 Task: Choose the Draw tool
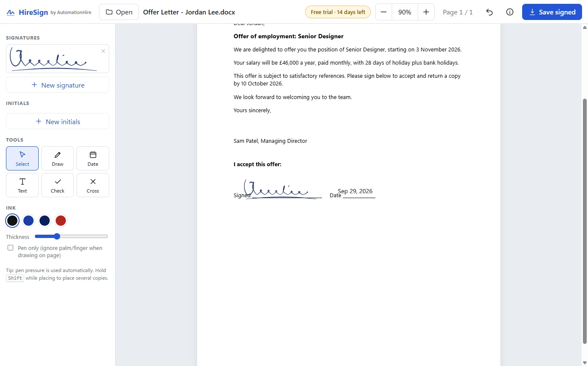coord(57,158)
